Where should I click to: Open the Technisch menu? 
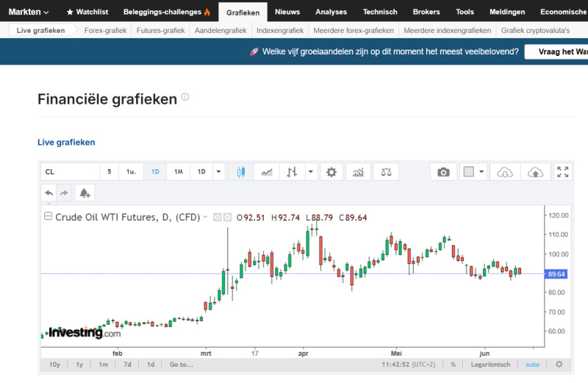(380, 12)
